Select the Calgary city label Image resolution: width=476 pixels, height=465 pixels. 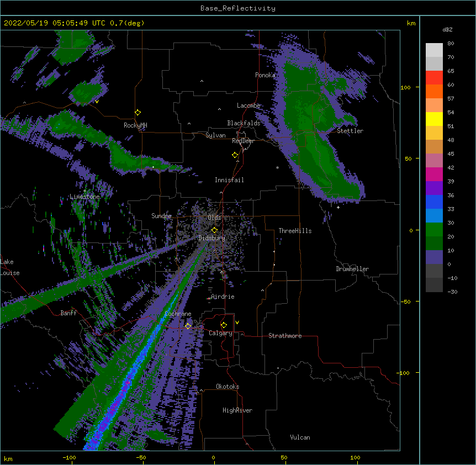click(x=220, y=333)
